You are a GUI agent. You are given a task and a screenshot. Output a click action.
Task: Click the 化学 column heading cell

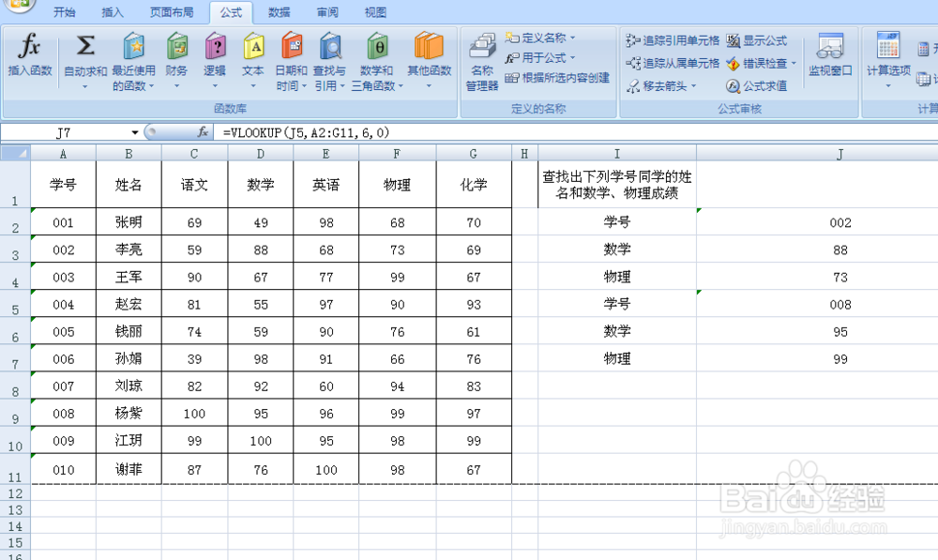tap(474, 184)
